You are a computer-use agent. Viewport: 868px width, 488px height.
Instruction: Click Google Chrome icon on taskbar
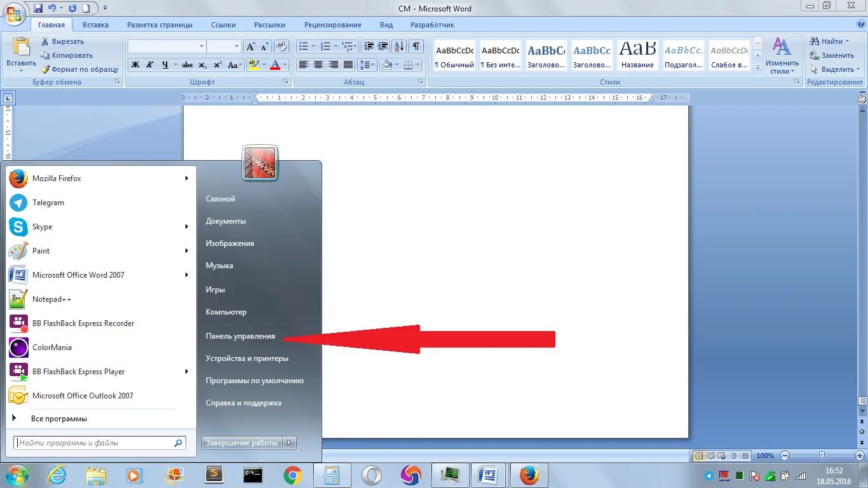pos(292,475)
